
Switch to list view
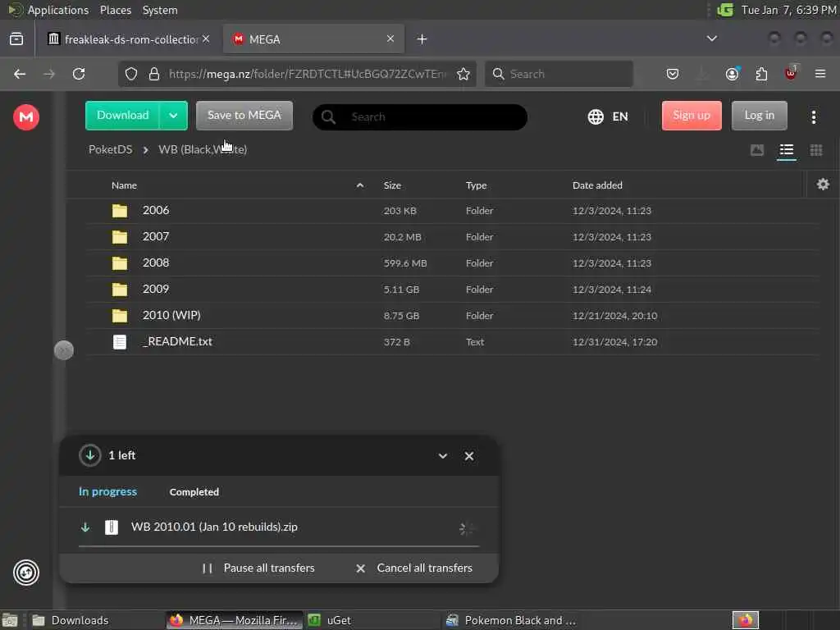pos(787,150)
